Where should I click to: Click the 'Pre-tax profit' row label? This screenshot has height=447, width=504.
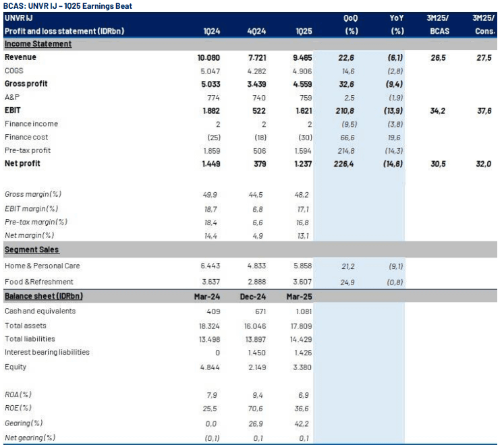[28, 150]
